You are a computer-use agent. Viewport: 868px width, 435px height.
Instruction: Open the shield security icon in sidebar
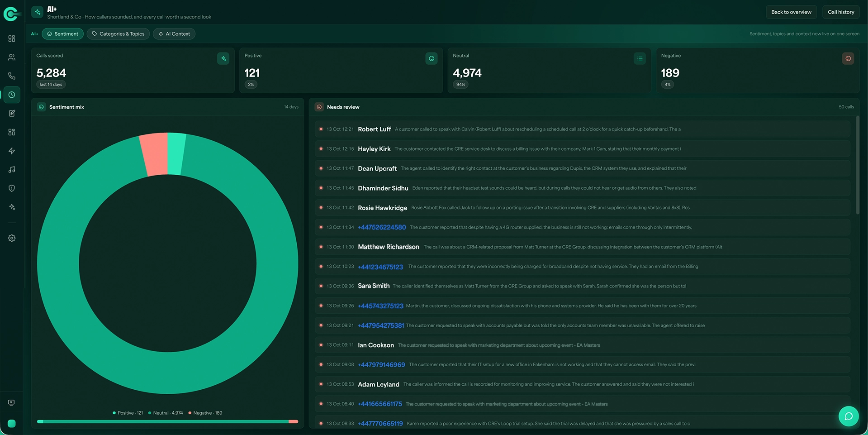[12, 188]
